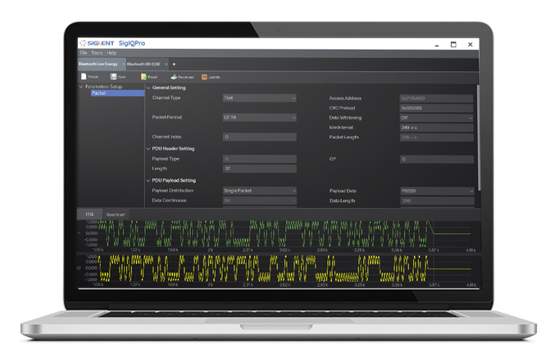Click the Recall folder icon
Image resolution: width=560 pixels, height=363 pixels.
pyautogui.click(x=144, y=77)
